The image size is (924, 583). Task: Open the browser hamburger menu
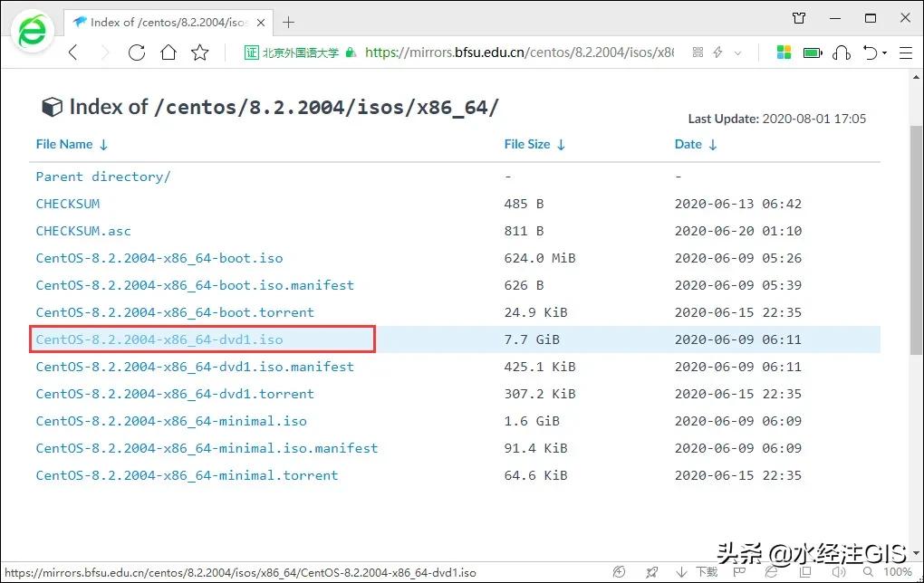point(904,53)
